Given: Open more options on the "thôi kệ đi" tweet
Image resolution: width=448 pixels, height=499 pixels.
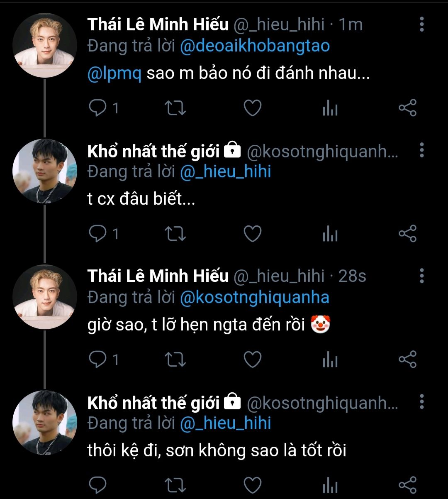Looking at the screenshot, I should click(422, 401).
